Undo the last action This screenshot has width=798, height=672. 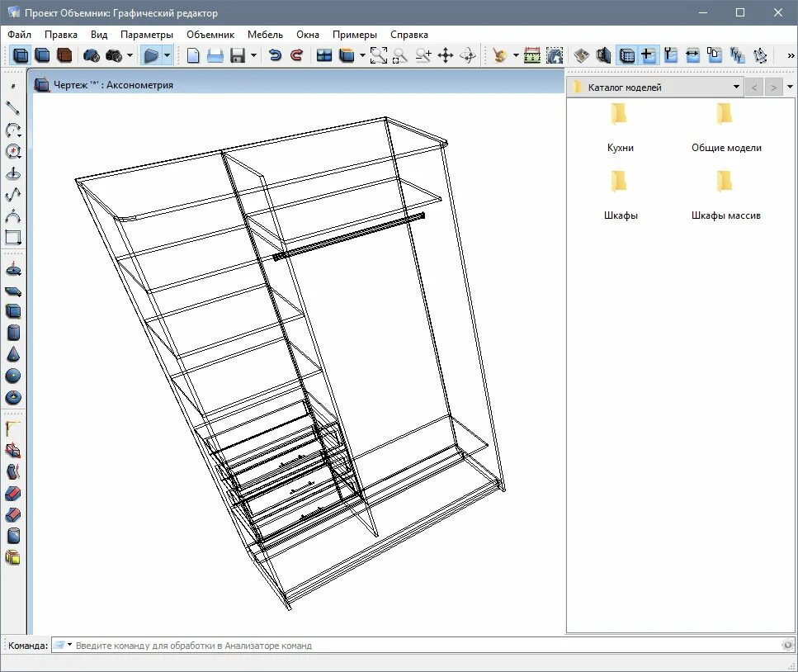click(x=275, y=55)
